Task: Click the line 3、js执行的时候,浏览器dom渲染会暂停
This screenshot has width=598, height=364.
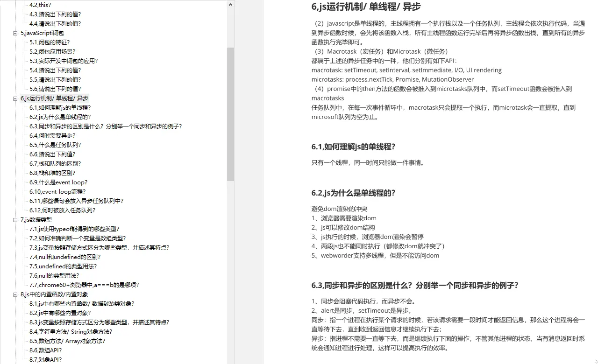Action: click(368, 237)
